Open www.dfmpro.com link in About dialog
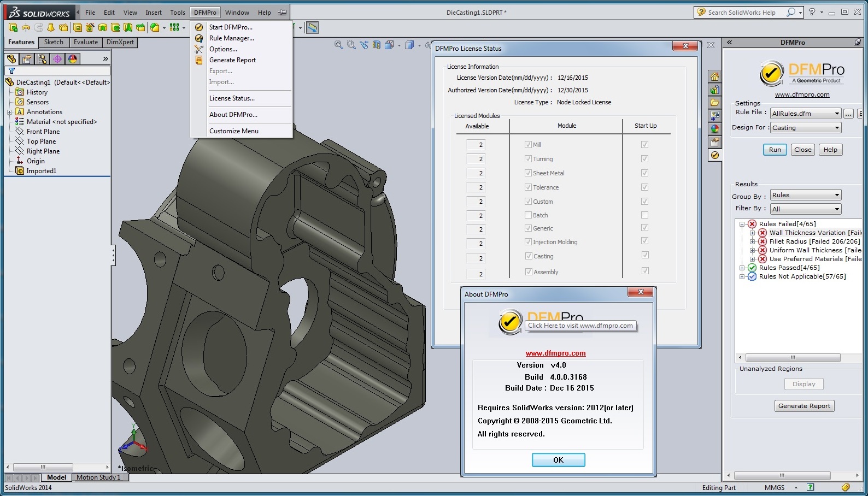 tap(555, 353)
